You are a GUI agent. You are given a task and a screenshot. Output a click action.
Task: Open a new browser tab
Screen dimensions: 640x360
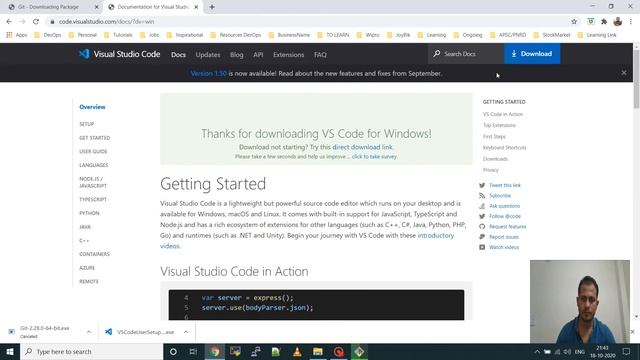[x=212, y=7]
